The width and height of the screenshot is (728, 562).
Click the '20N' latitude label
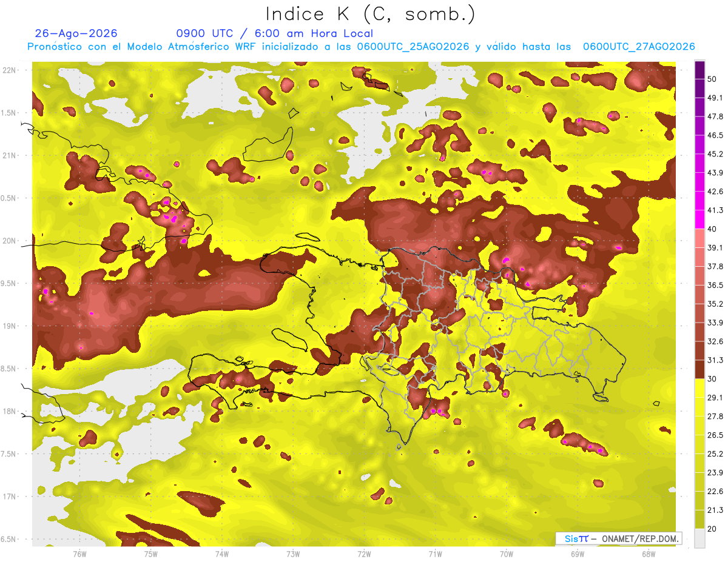pos(8,241)
